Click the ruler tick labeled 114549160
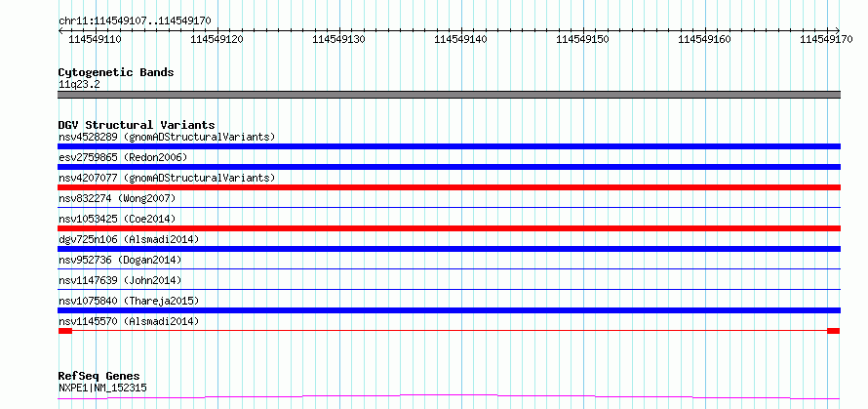The width and height of the screenshot is (868, 409). click(x=704, y=39)
